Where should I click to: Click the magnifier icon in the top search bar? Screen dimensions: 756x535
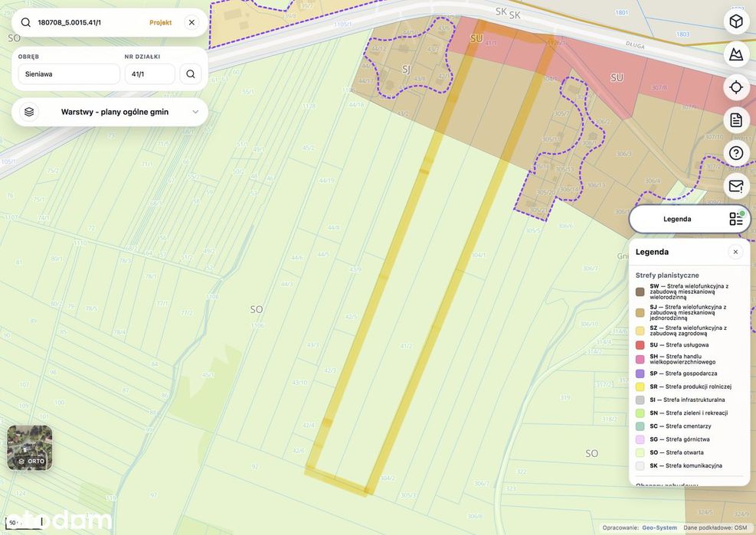(x=26, y=23)
